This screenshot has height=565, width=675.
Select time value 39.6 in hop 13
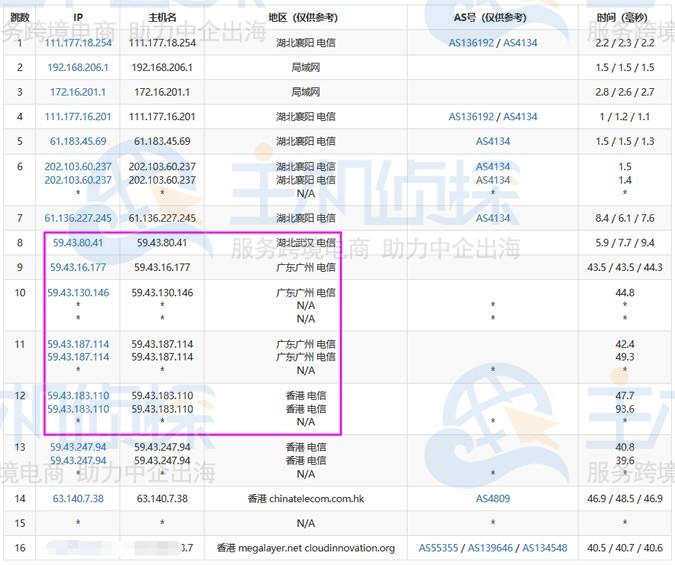pos(625,460)
